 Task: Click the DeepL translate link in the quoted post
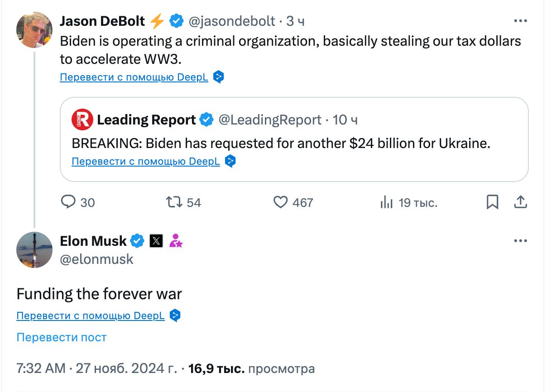tap(146, 162)
